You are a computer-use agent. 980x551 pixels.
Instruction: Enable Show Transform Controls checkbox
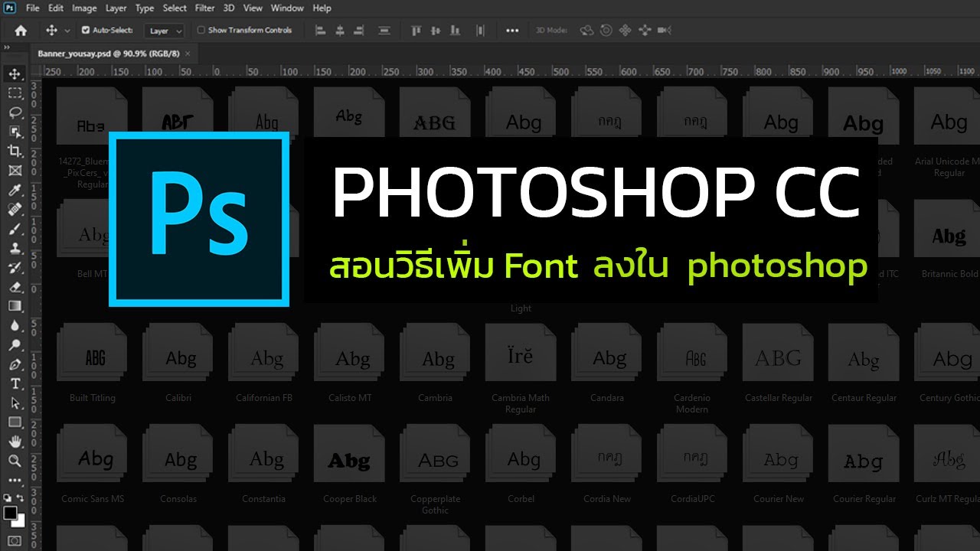pyautogui.click(x=201, y=31)
